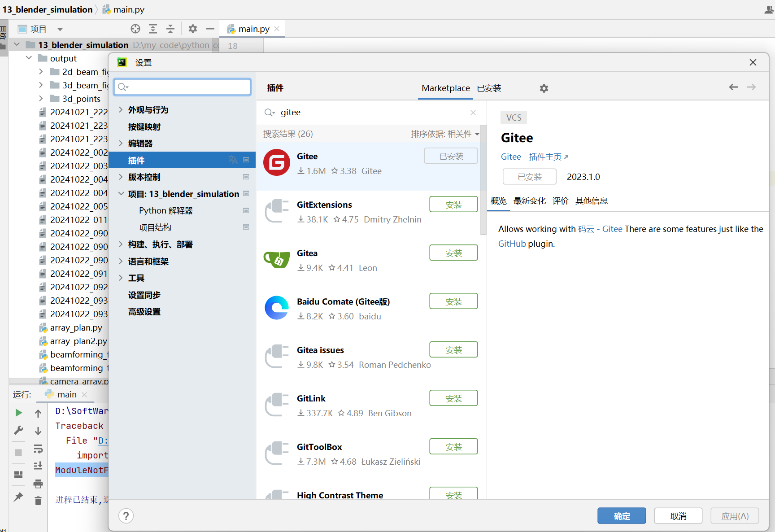Cancel the settings dialog with 取消
This screenshot has width=775, height=532.
click(679, 516)
